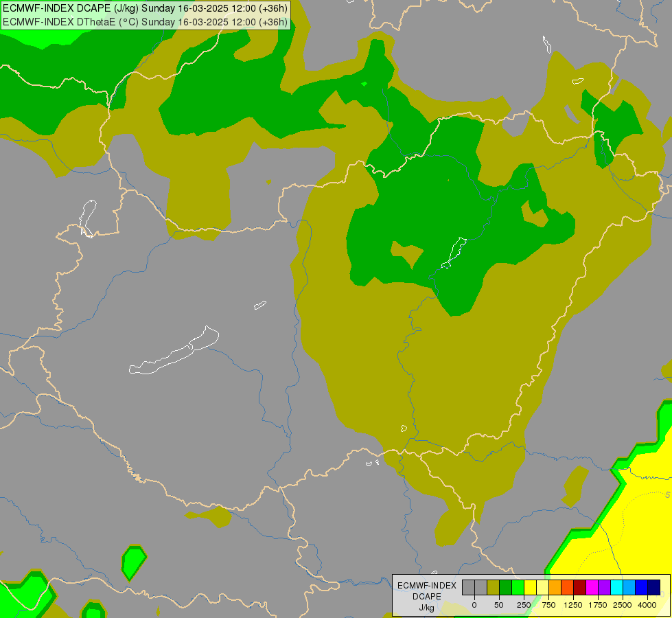The height and width of the screenshot is (618, 672).
Task: Click the red-orange swatch before 1250
Action: 568,588
